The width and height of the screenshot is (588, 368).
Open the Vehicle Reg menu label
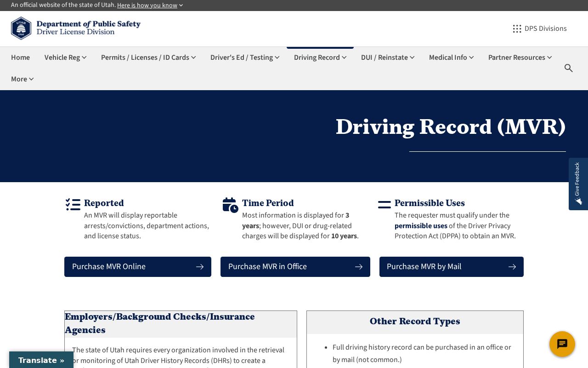[x=62, y=57]
